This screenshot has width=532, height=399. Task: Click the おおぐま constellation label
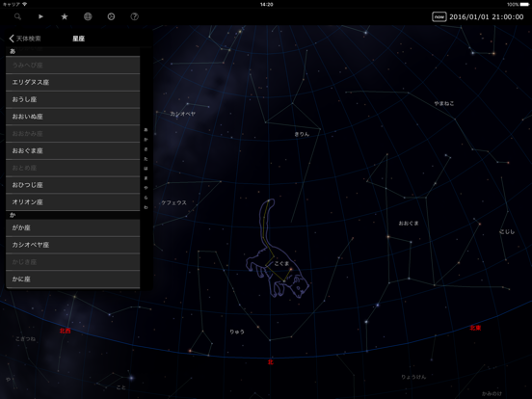point(409,224)
